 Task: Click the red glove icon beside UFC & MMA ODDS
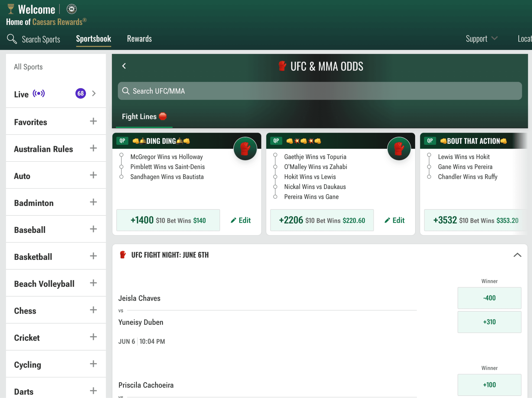pyautogui.click(x=282, y=66)
